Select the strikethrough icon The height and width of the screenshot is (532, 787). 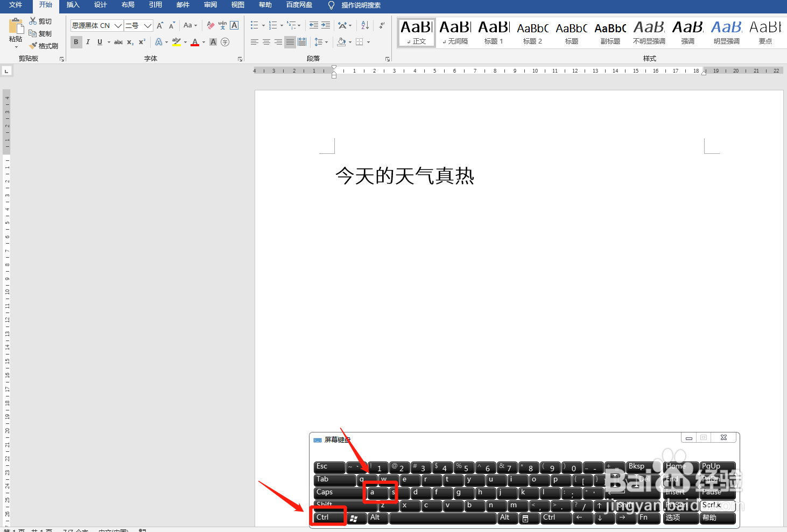click(x=118, y=42)
